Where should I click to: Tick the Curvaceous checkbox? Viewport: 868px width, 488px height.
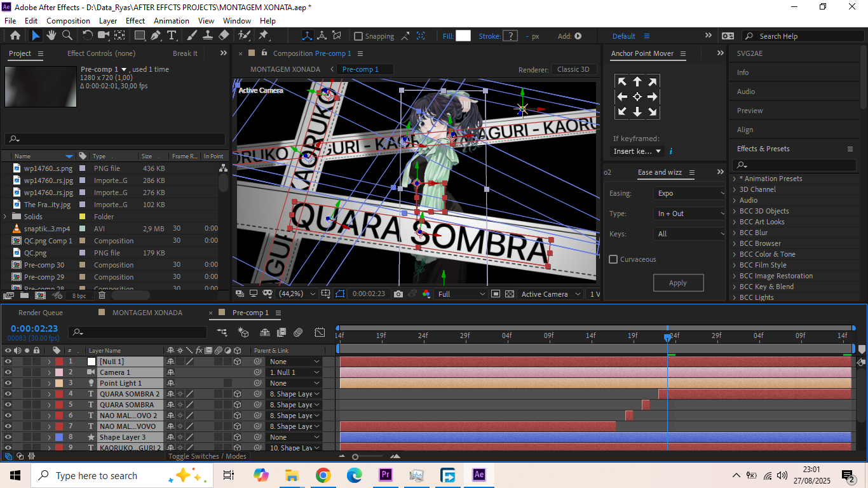point(613,259)
